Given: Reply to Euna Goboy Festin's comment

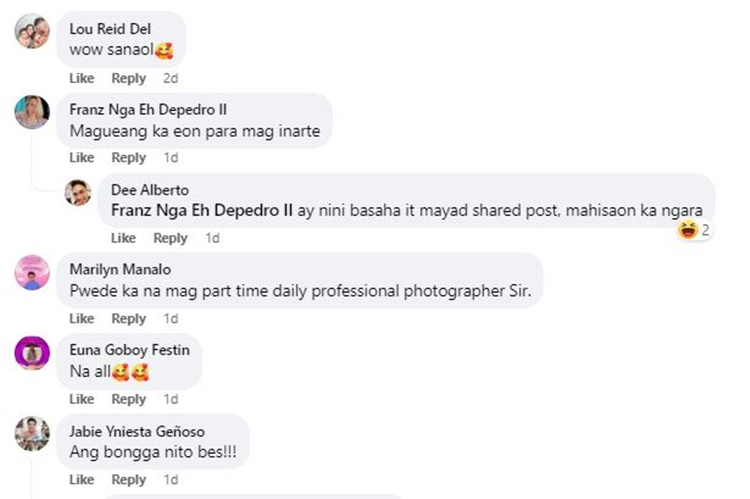Looking at the screenshot, I should (x=129, y=399).
